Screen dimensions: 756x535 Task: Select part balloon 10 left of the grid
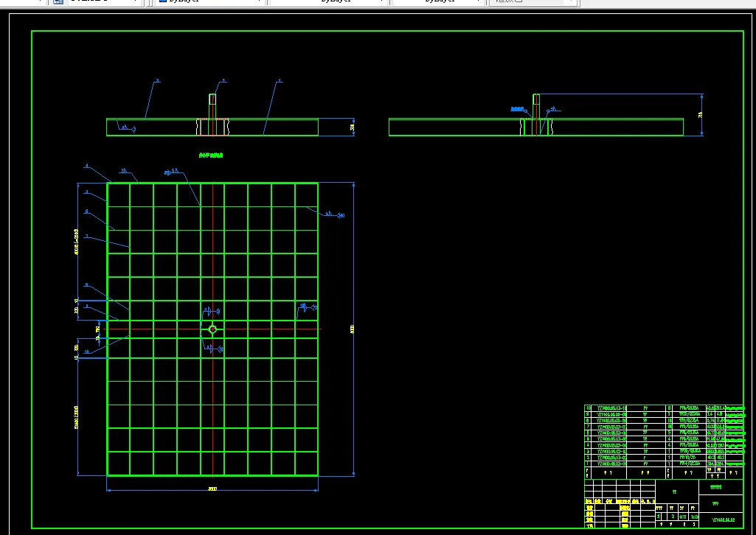click(x=87, y=352)
